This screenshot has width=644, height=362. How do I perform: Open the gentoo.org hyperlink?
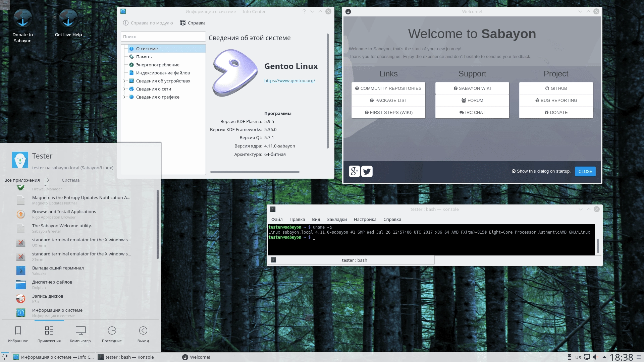click(x=289, y=80)
